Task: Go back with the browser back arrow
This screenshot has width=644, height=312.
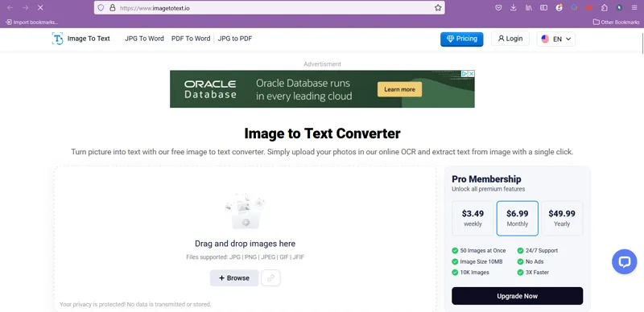Action: point(10,7)
